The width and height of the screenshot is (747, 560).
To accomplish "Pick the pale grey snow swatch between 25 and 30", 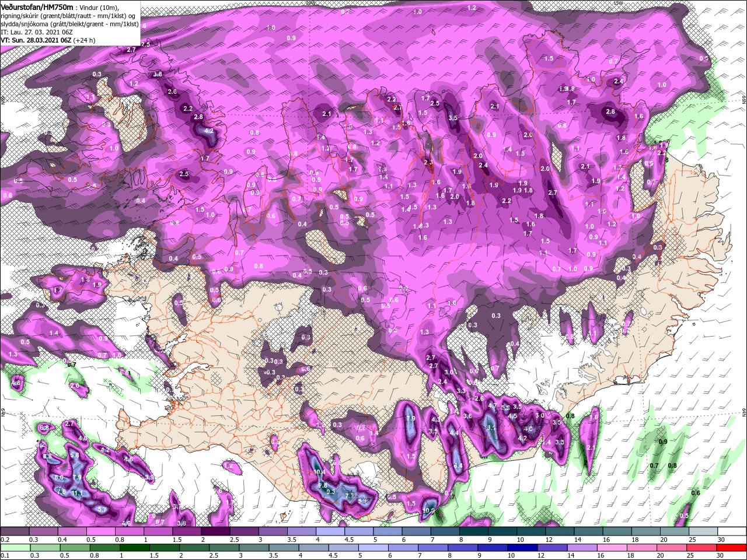I will [x=704, y=531].
